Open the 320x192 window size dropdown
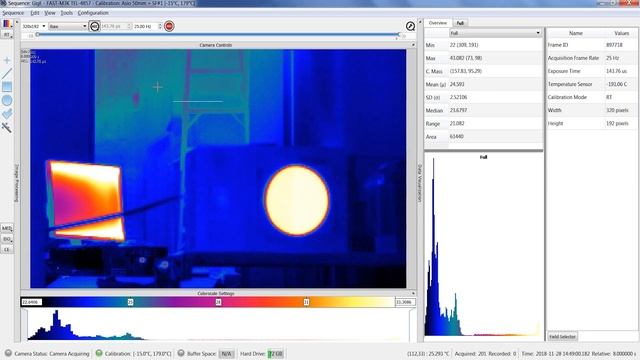Image resolution: width=640 pixels, height=360 pixels. click(x=34, y=26)
